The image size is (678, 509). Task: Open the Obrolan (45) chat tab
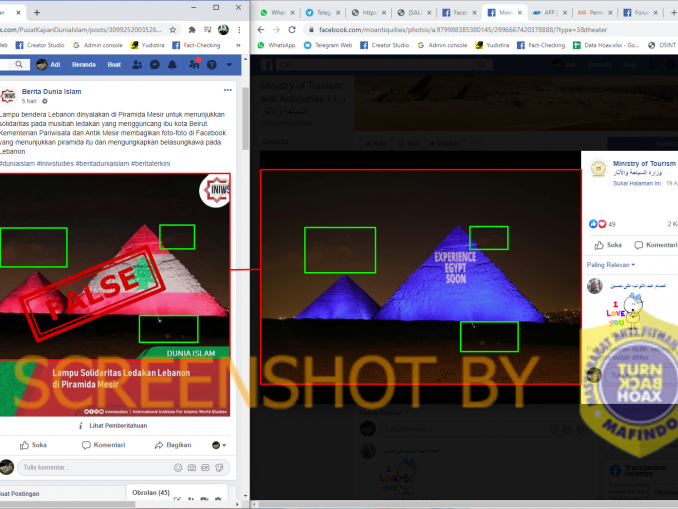pos(151,493)
